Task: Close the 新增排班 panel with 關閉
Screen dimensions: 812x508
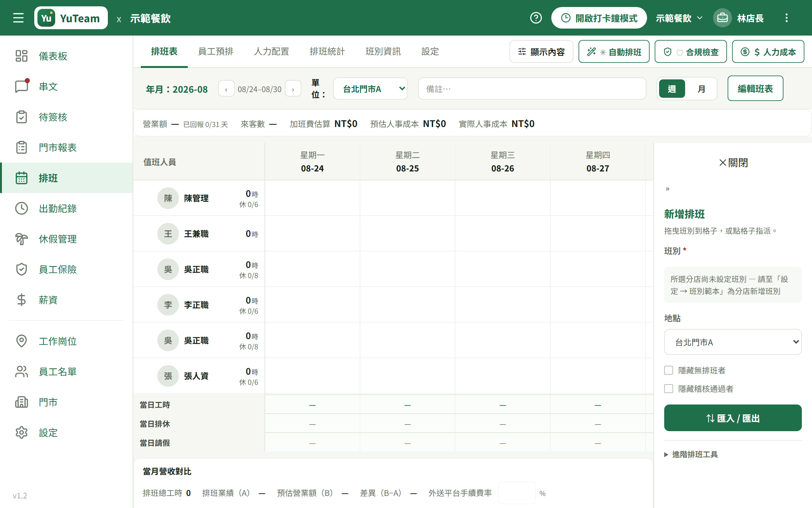Action: pos(733,163)
